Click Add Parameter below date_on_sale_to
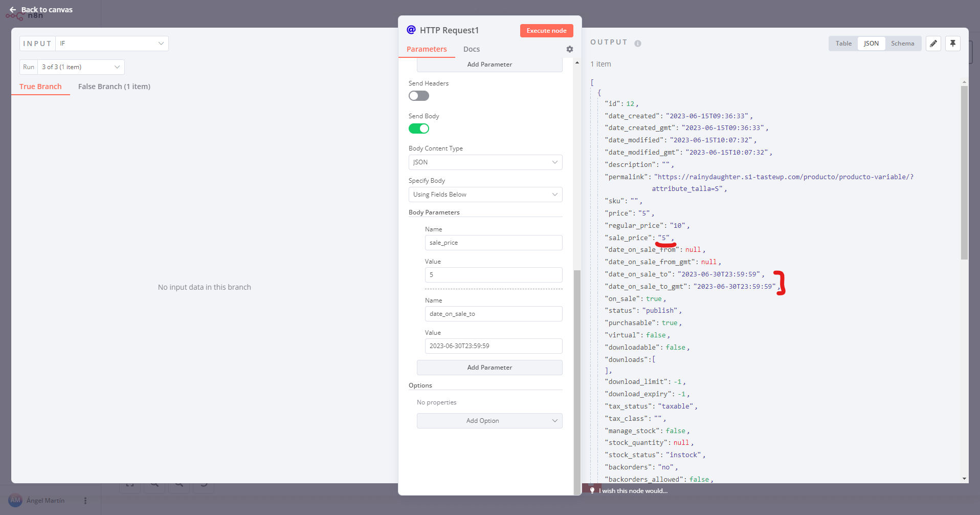 pyautogui.click(x=489, y=368)
